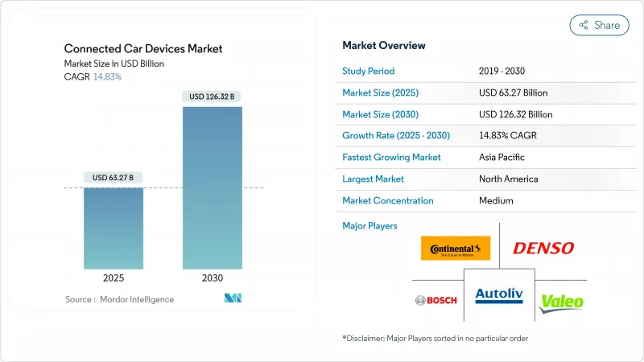Click the Share button
644x362 pixels.
(x=599, y=25)
